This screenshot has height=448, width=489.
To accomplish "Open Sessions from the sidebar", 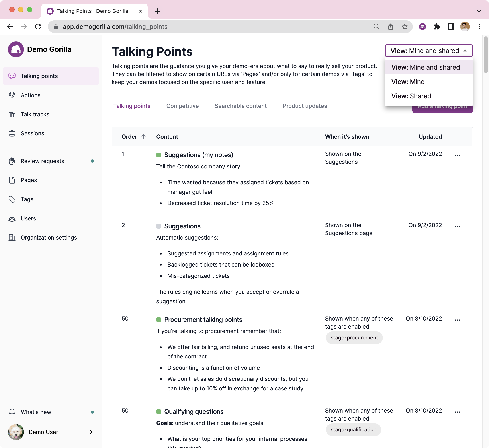I will pyautogui.click(x=12, y=133).
